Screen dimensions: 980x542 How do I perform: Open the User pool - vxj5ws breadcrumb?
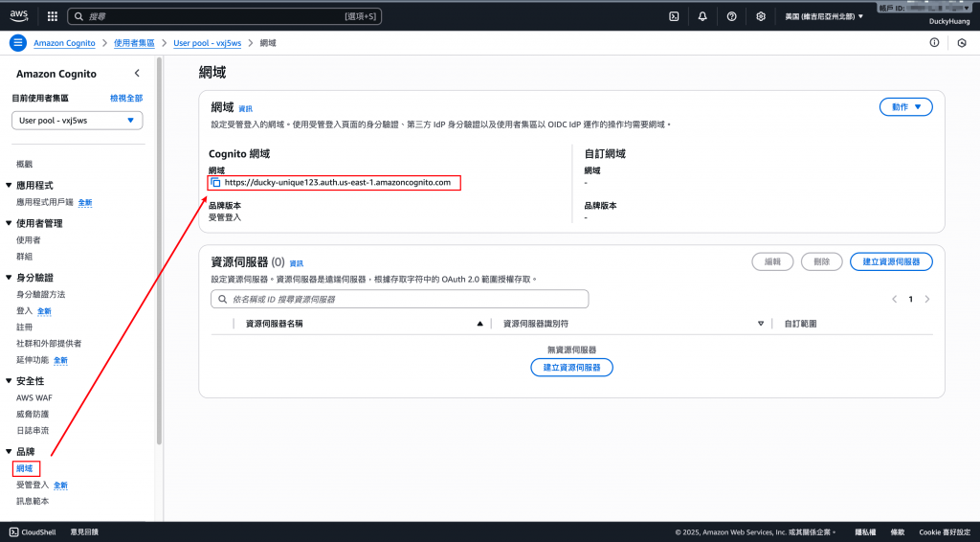[x=207, y=43]
